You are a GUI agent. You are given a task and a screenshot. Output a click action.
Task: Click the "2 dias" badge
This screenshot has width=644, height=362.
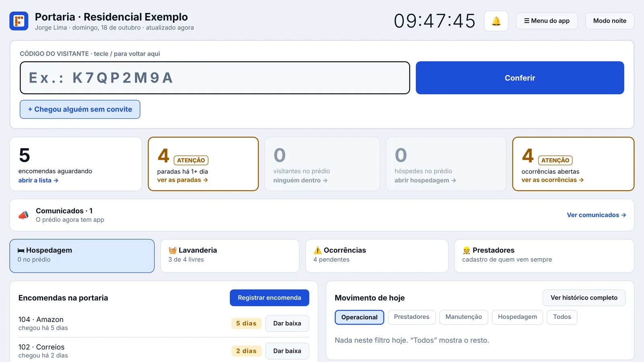point(246,351)
